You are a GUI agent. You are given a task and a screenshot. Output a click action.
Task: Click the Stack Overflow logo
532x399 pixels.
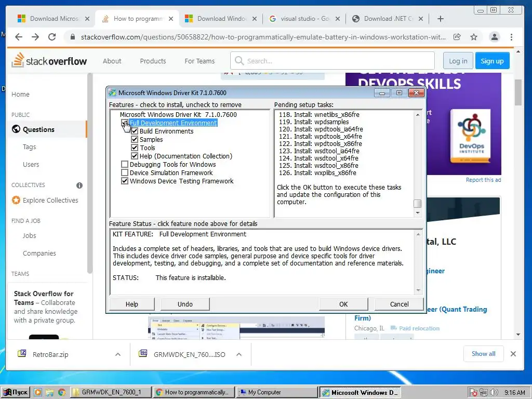49,61
